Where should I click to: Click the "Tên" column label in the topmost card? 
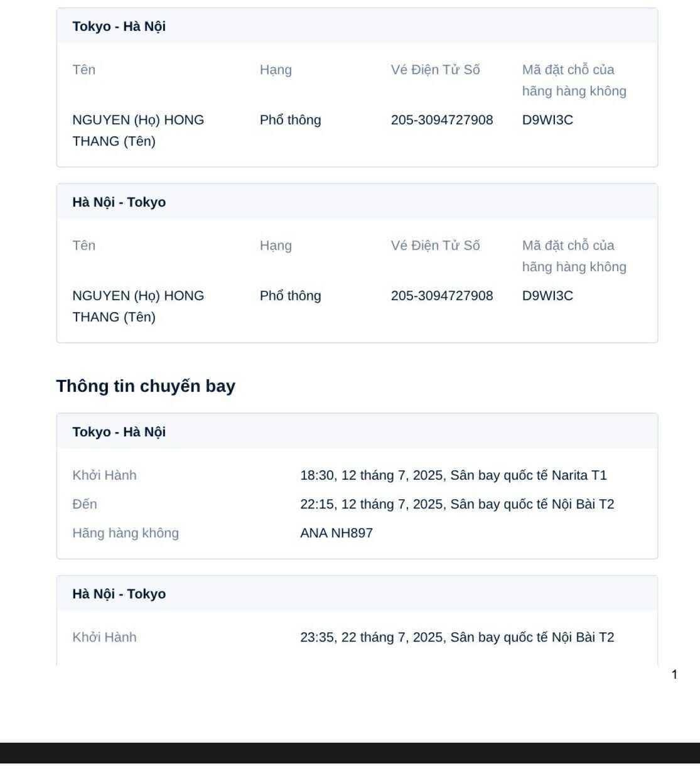[x=84, y=70]
